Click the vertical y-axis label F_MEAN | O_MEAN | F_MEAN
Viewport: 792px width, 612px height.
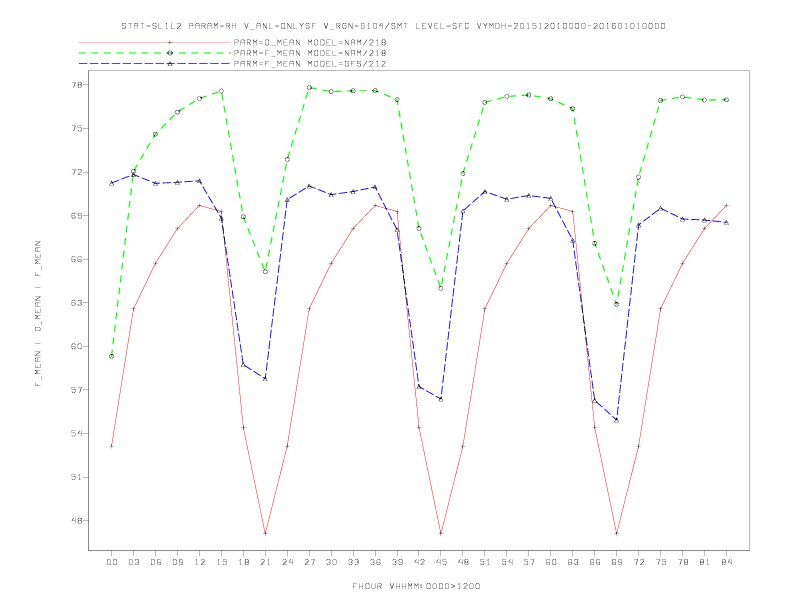38,314
